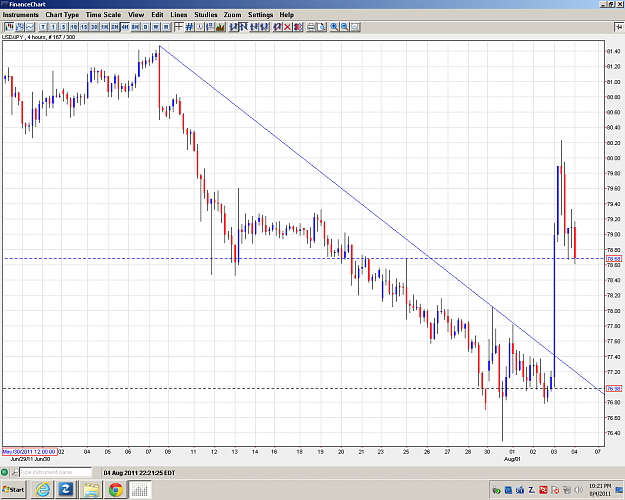Open Windows Explorer folder on taskbar
The image size is (625, 500).
coord(91,490)
